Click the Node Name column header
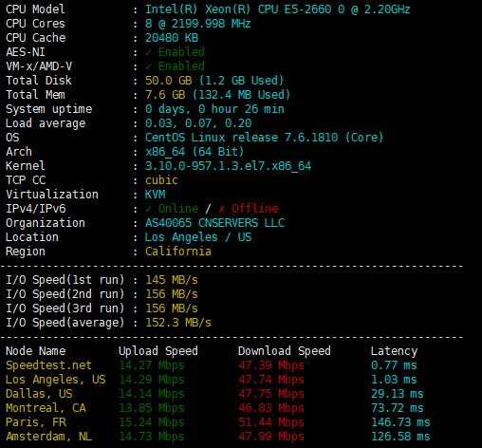482x448 pixels. click(x=36, y=351)
